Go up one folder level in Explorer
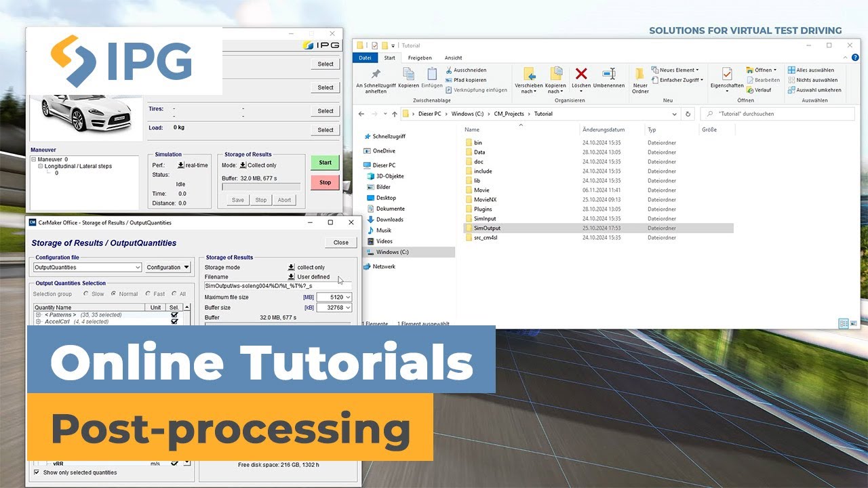Viewport: 868px width, 488px height. tap(395, 114)
